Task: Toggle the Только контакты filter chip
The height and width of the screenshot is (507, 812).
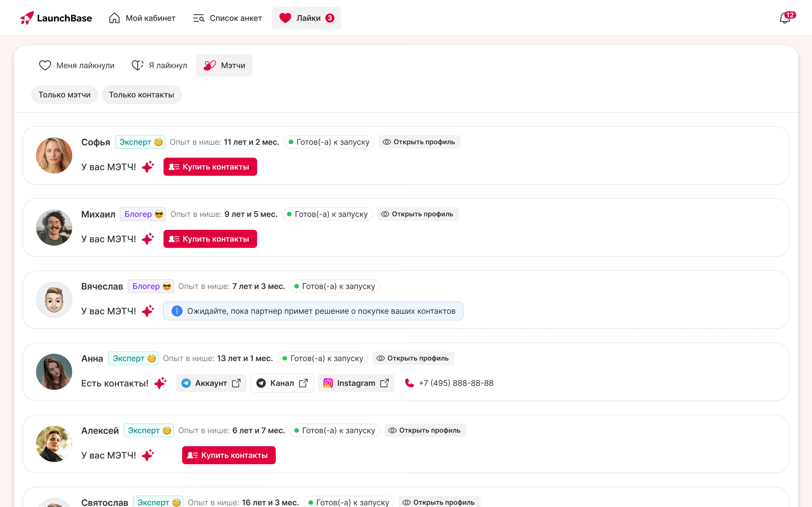Action: 141,95
